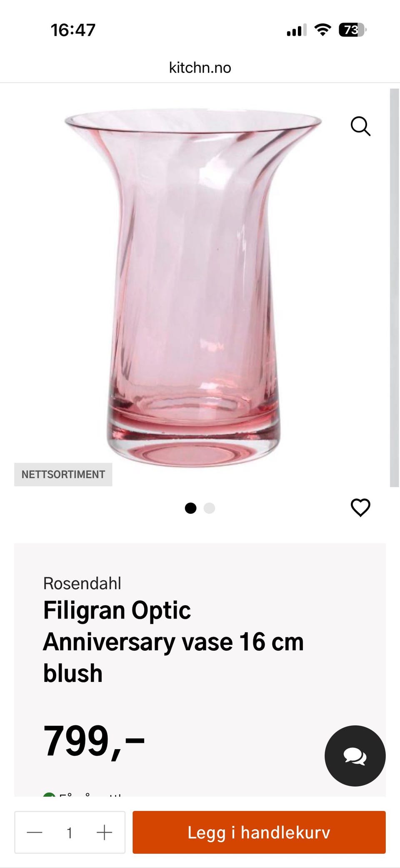
Task: Open the Rosendahl brand link
Action: (82, 583)
